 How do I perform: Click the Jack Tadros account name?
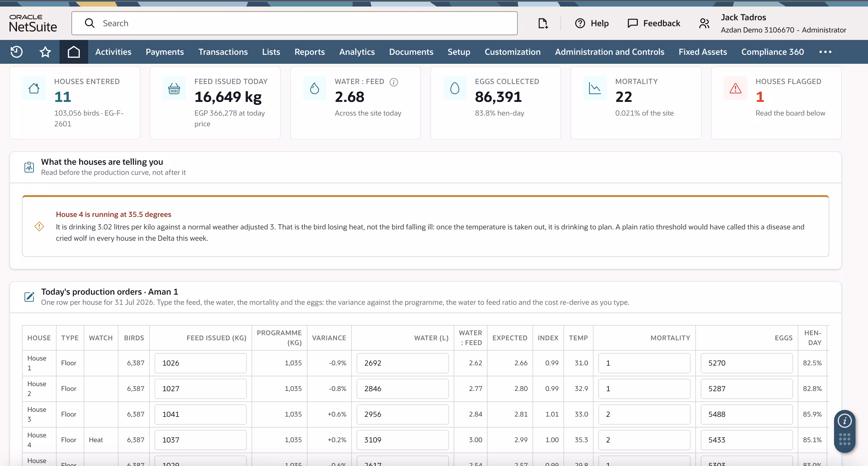click(x=743, y=17)
